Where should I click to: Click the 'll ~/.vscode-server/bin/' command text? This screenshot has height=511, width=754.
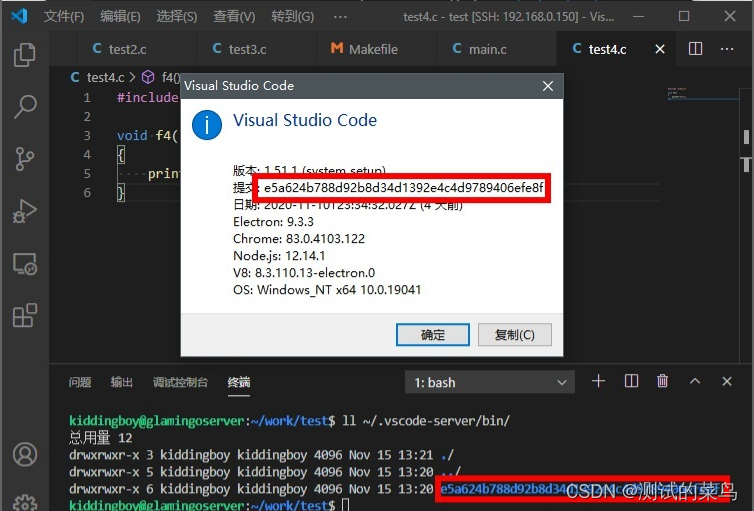click(426, 421)
